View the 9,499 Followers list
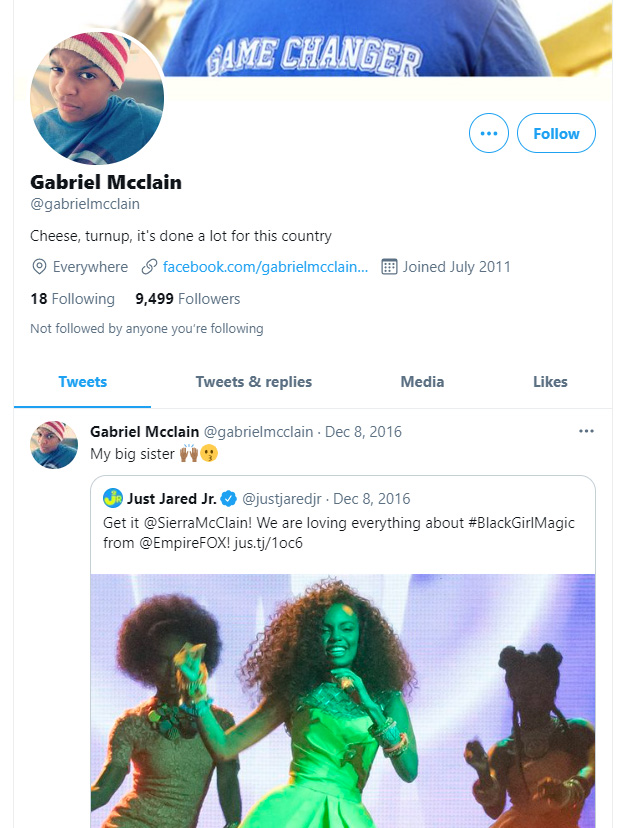The width and height of the screenshot is (618, 828). click(188, 298)
